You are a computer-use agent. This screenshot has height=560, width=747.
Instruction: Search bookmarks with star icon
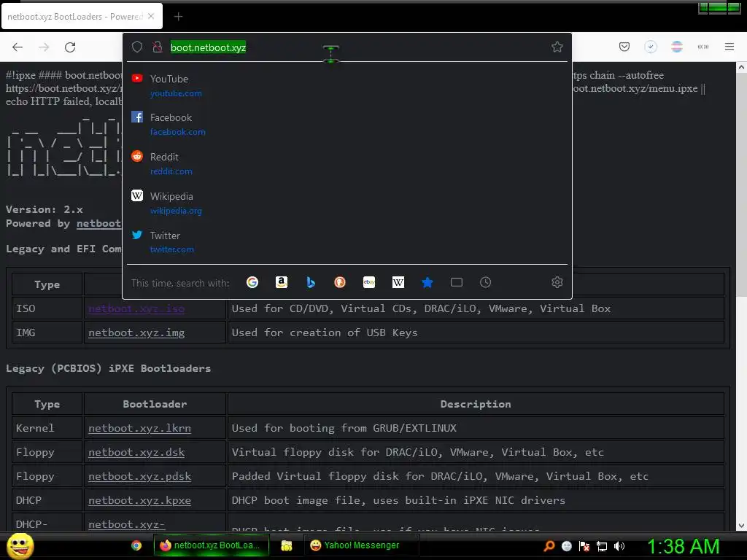pos(427,282)
